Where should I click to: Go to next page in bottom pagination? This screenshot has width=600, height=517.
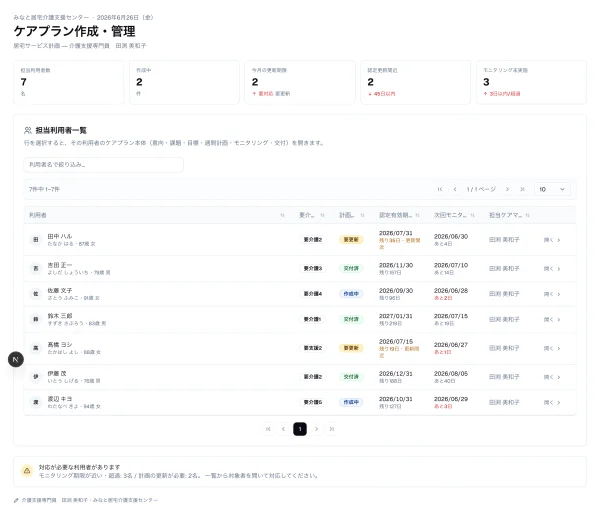tap(316, 429)
